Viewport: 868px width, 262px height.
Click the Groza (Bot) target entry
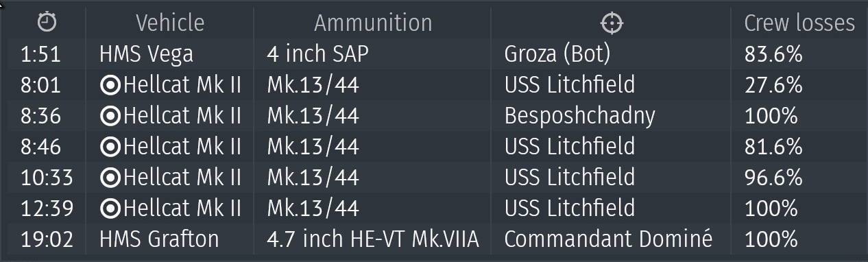[557, 53]
